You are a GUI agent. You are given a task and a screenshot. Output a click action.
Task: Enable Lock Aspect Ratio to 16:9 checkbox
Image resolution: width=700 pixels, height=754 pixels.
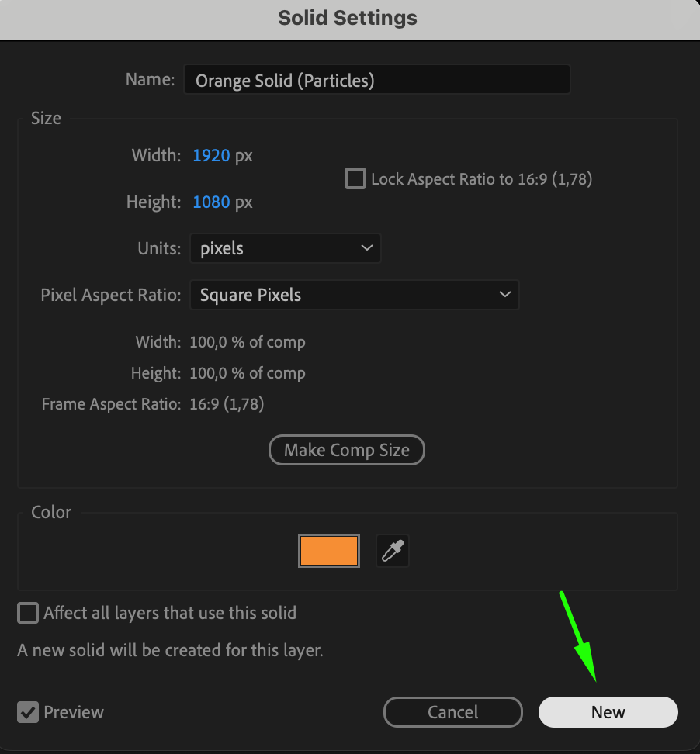pyautogui.click(x=355, y=179)
